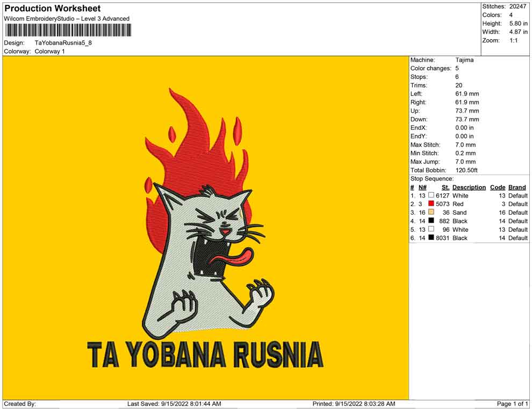This screenshot has width=532, height=409.
Task: Click the design name 'TaYobanaRusnia5_8'
Action: 63,43
